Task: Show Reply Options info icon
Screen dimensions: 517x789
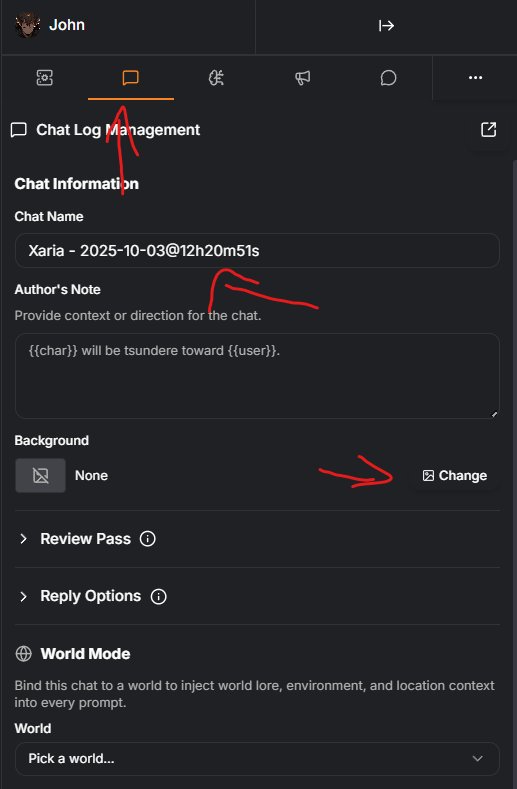Action: (x=159, y=596)
